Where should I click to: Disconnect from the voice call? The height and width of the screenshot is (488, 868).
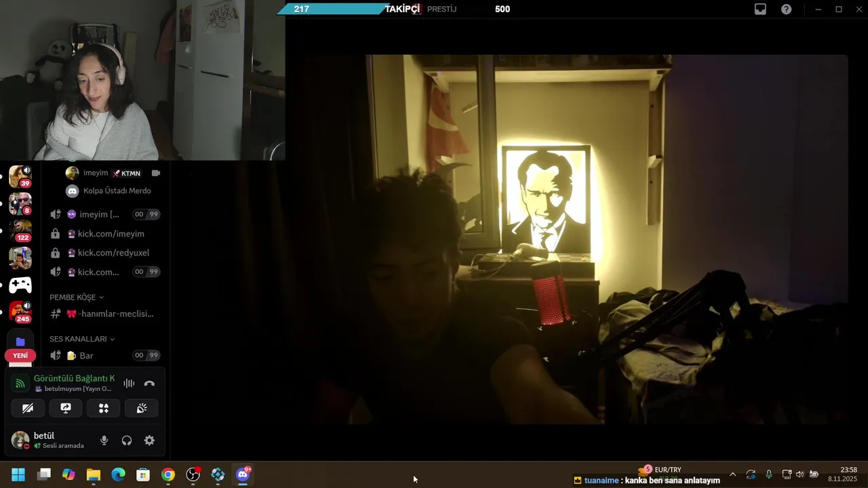[149, 384]
